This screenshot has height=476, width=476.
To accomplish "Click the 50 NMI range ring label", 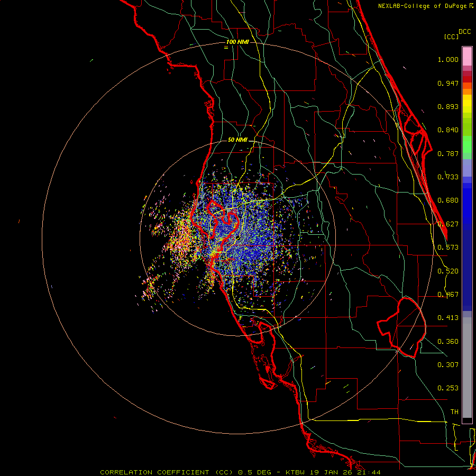I will click(237, 140).
